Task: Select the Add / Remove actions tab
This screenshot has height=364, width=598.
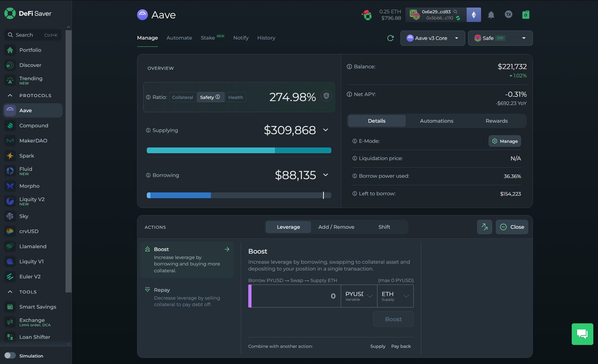Action: 336,227
